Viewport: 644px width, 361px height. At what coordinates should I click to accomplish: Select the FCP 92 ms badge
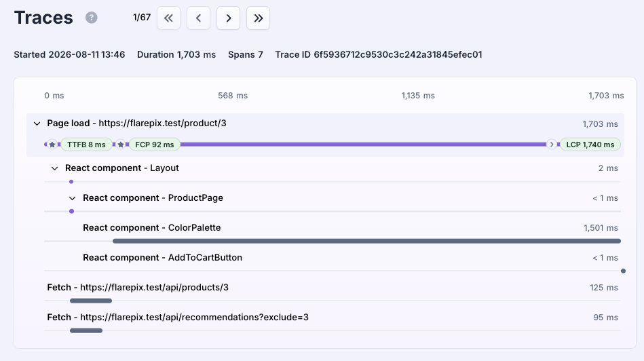click(155, 145)
